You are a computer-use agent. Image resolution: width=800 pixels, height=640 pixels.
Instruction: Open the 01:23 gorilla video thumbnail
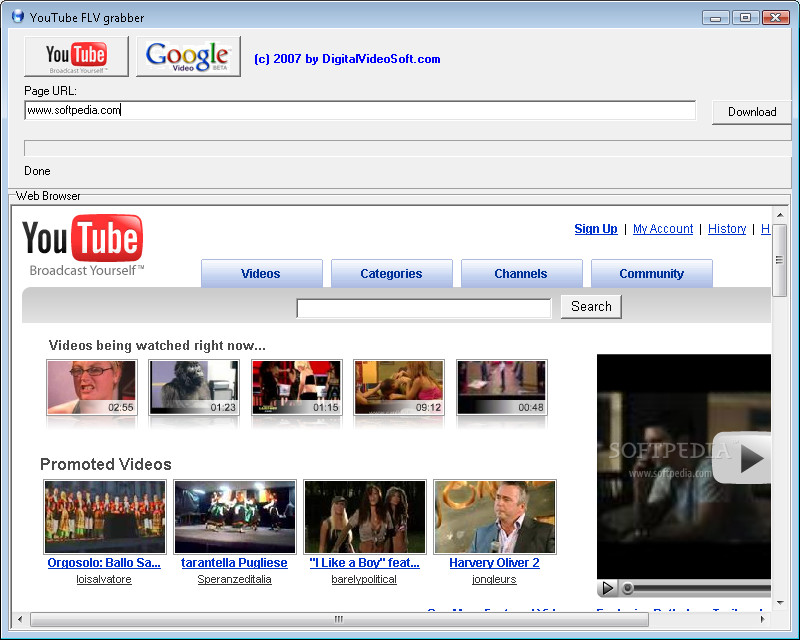pos(194,387)
